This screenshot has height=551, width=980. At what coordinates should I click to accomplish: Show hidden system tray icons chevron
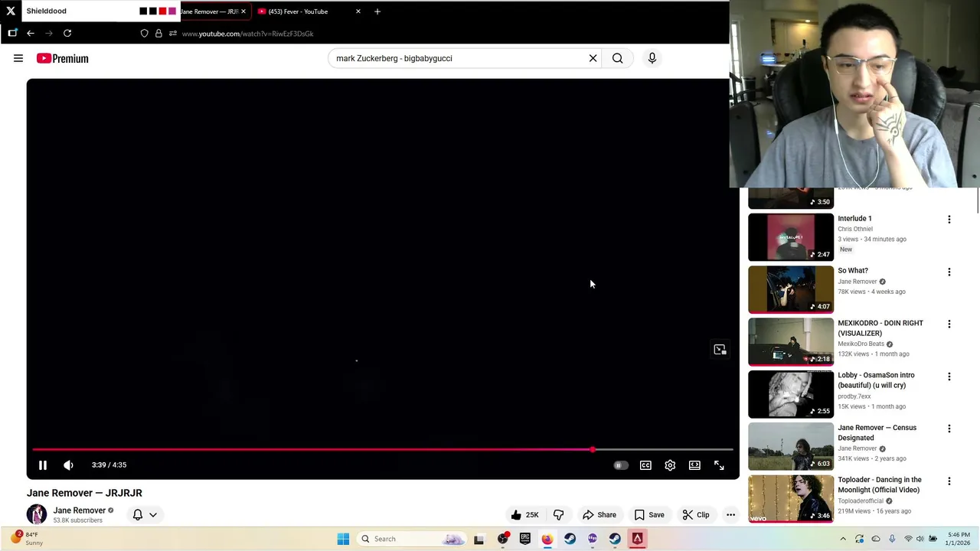point(843,539)
